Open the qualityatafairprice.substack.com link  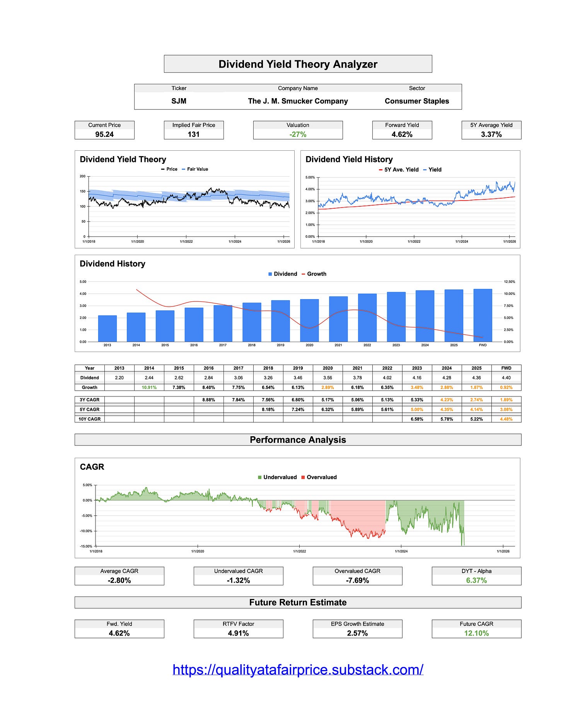click(298, 669)
